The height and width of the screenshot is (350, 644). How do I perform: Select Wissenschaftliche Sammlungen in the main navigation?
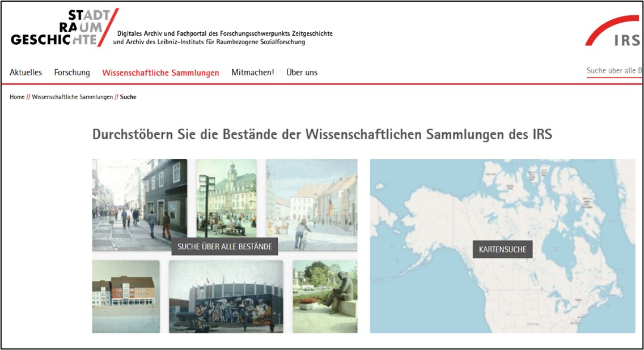pos(160,72)
